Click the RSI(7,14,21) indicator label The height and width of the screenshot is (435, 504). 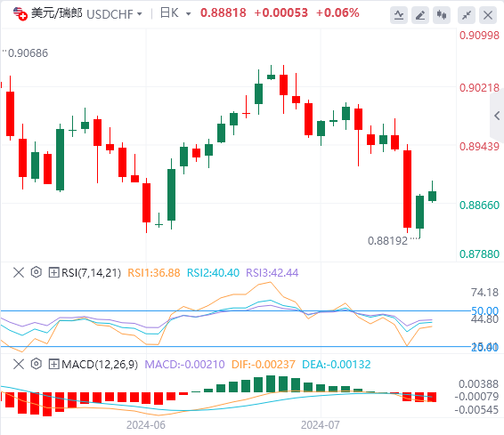click(92, 273)
